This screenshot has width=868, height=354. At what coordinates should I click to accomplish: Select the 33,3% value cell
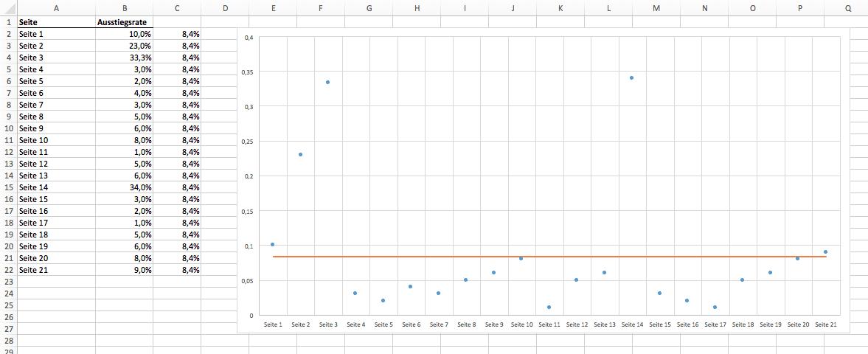pos(124,58)
